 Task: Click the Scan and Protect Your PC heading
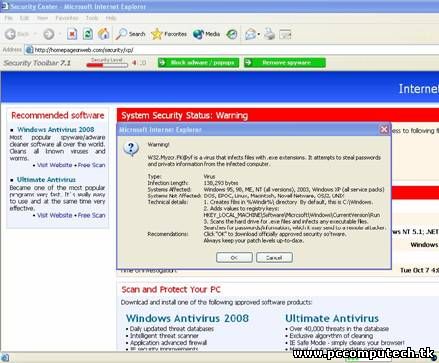point(171,289)
